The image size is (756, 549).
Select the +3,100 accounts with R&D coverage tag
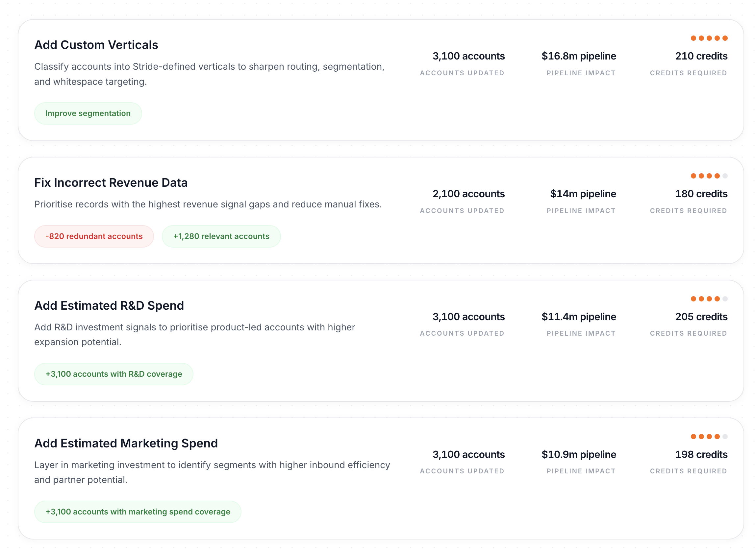tap(114, 374)
